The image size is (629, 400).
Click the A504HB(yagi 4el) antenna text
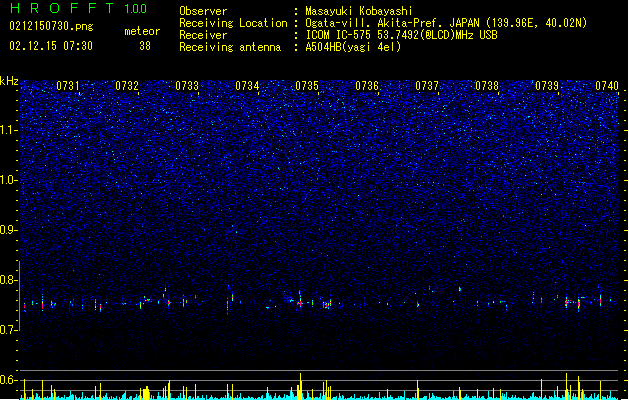coord(353,47)
